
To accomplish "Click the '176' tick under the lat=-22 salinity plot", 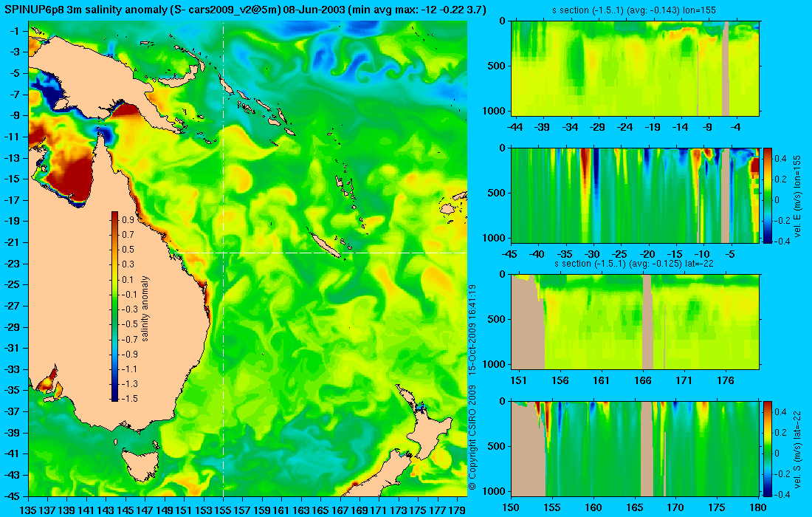I will tap(726, 381).
